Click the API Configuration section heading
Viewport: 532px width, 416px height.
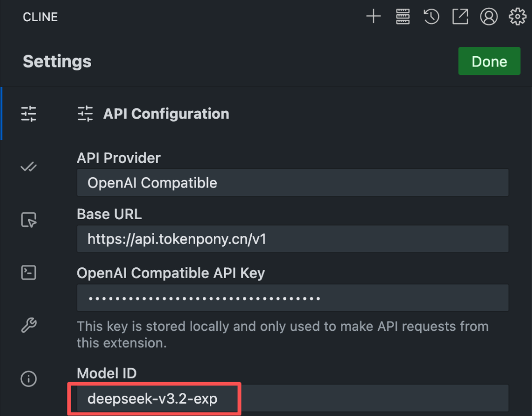(x=166, y=114)
